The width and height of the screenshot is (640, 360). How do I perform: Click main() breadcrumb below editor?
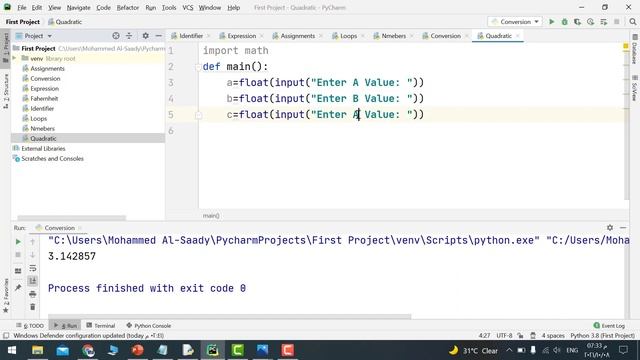click(211, 216)
